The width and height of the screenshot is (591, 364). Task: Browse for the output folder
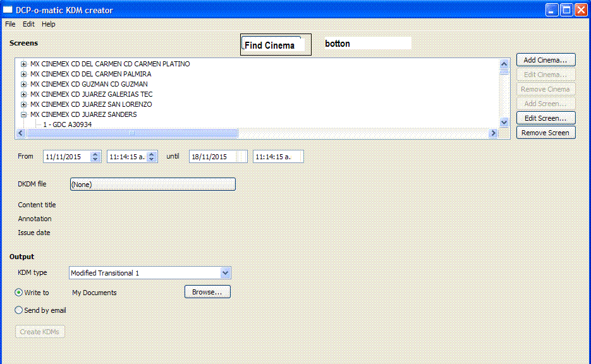tap(207, 292)
